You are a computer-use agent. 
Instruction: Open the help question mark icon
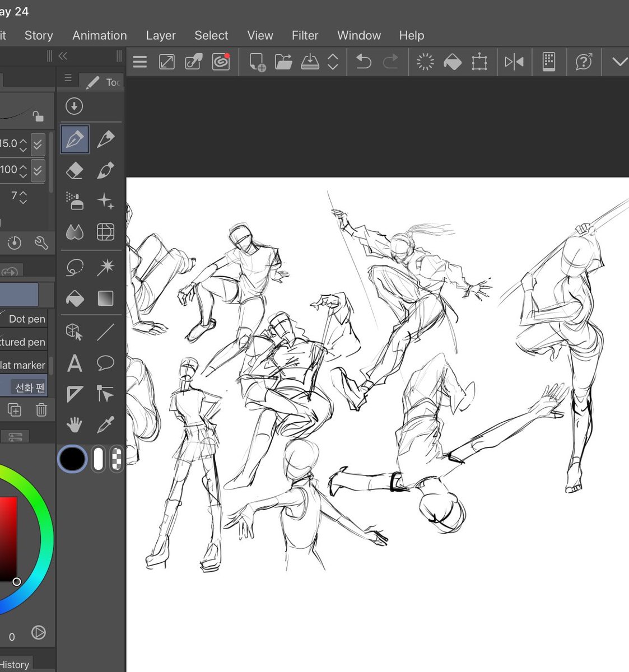click(x=584, y=62)
